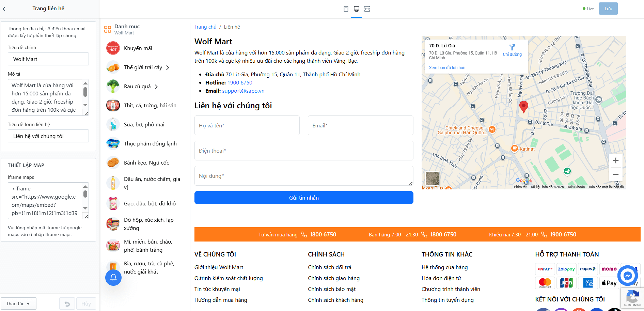Viewport: 644px width, 311px height.
Task: Click the Thế giới trái cây fruit icon
Action: point(113,67)
